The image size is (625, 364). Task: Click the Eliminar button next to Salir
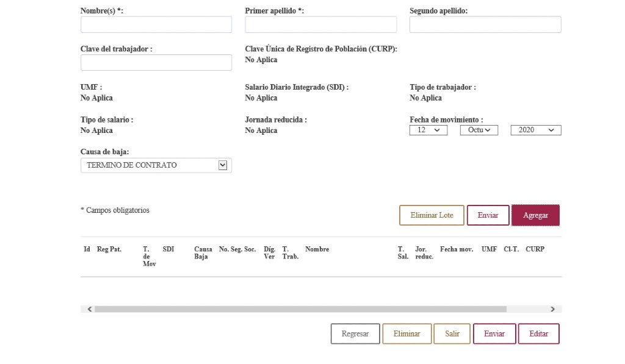click(x=406, y=334)
